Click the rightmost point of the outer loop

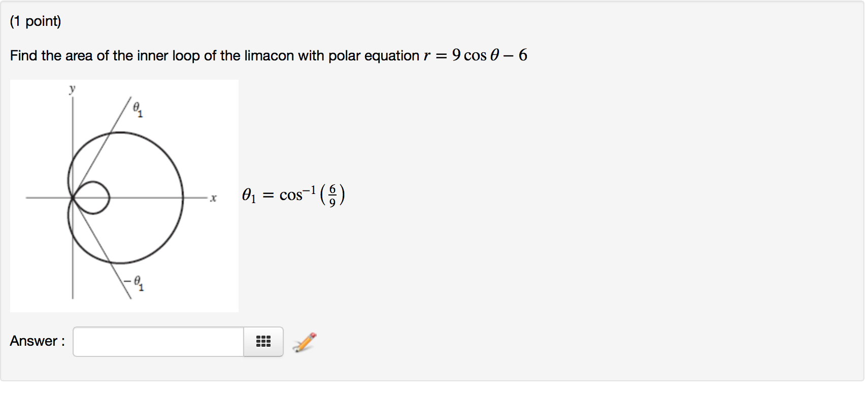click(183, 197)
